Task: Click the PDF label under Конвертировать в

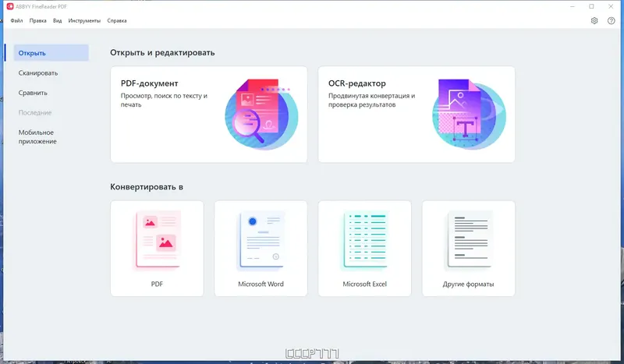Action: (157, 284)
